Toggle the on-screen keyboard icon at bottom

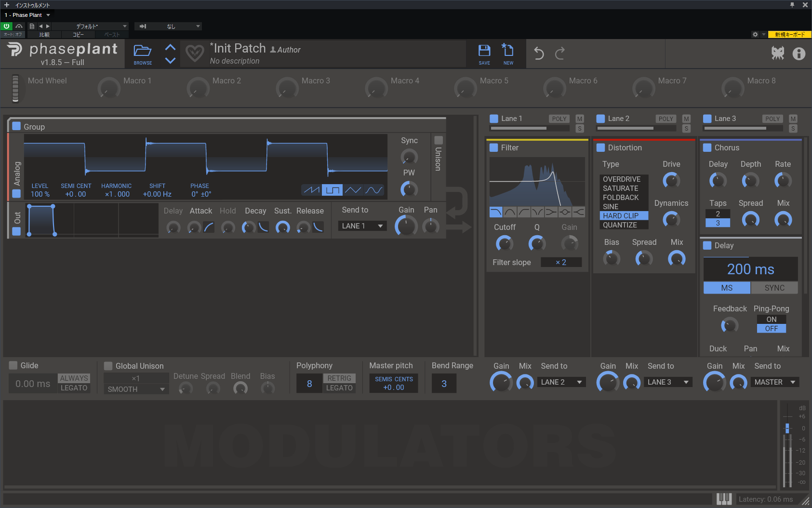tap(724, 499)
